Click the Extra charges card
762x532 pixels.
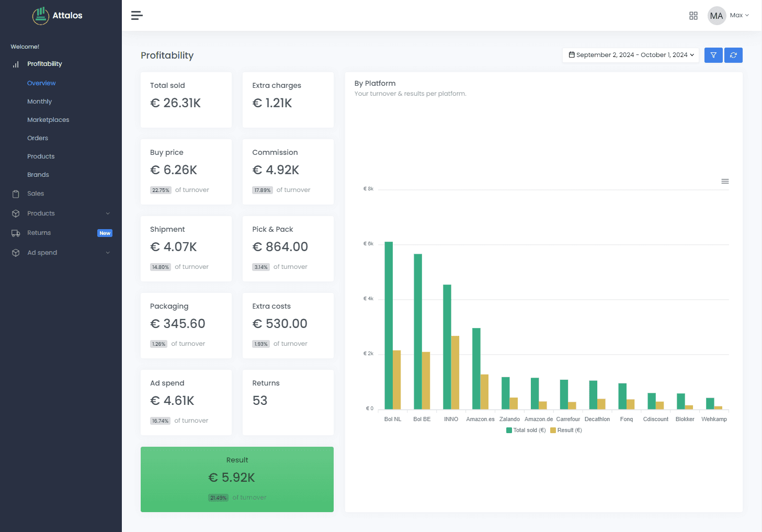pyautogui.click(x=288, y=100)
